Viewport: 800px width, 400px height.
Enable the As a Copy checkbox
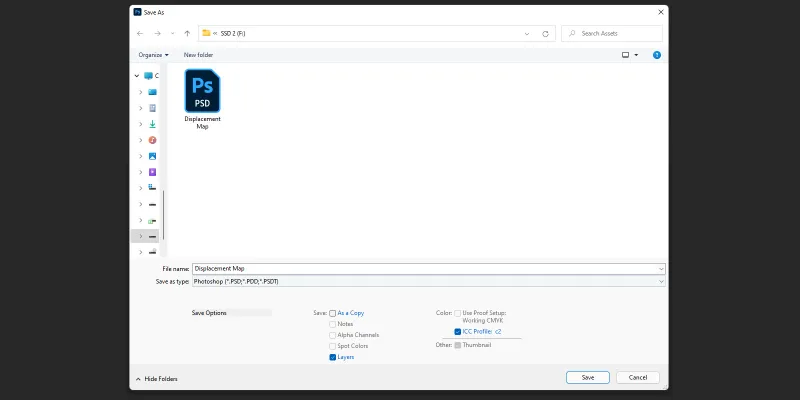click(333, 313)
